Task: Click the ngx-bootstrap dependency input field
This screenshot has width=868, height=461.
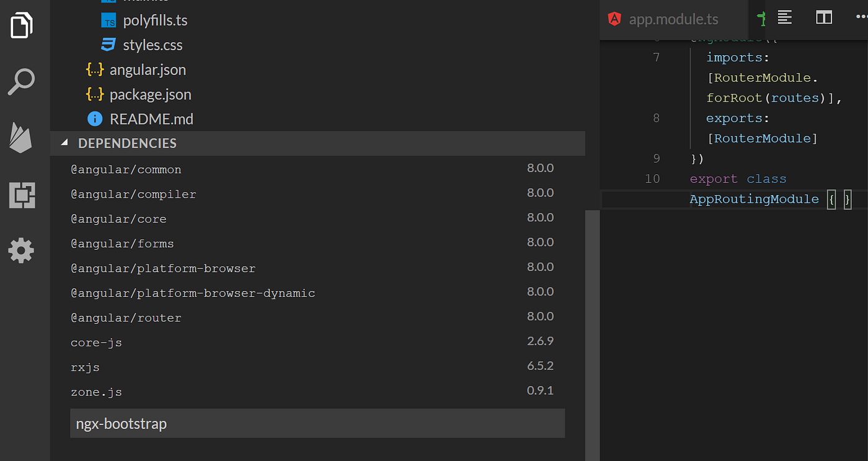Action: (317, 423)
